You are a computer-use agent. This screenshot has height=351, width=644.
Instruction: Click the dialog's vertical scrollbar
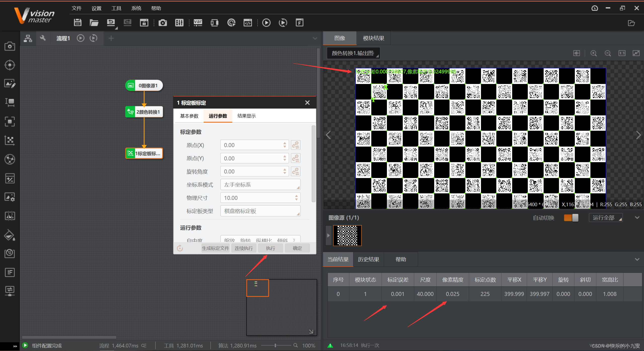click(x=313, y=164)
